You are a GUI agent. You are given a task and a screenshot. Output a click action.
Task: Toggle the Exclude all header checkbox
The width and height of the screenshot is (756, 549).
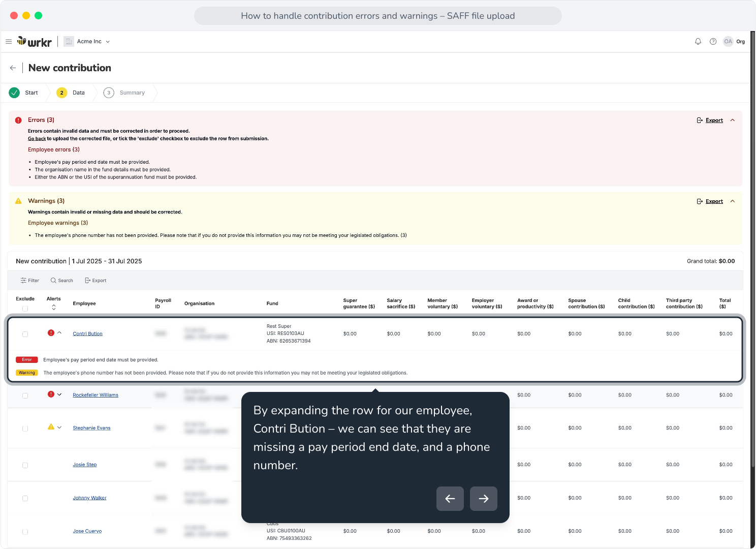tap(25, 309)
